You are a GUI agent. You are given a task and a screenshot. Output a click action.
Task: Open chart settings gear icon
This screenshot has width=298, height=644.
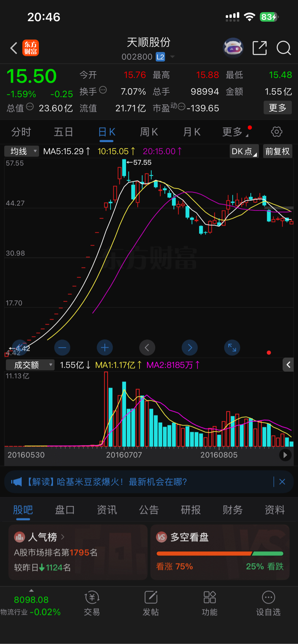[277, 132]
